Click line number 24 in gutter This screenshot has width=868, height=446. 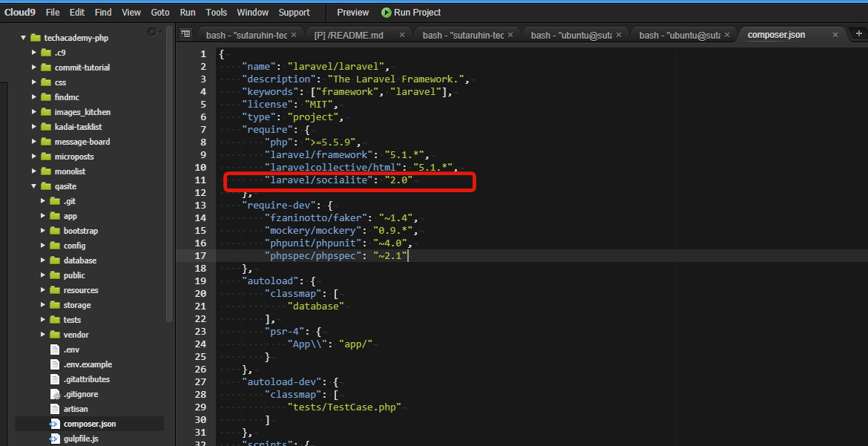201,344
